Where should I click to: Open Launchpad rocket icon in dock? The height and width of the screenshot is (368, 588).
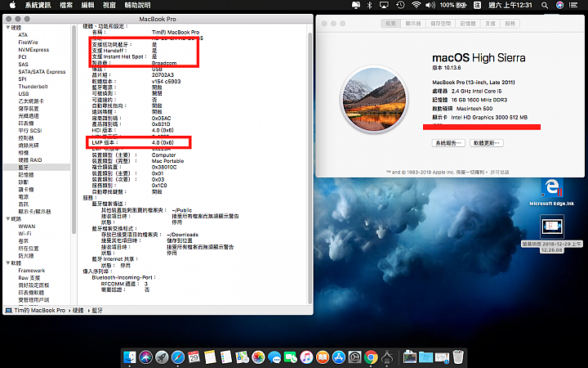[x=162, y=357]
